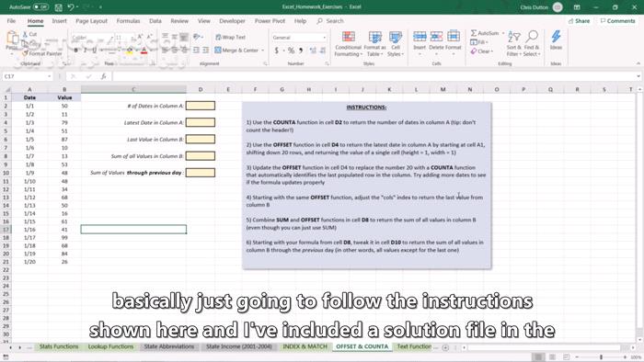644x362 pixels.
Task: Open the font name dropdown
Action: pyautogui.click(x=110, y=38)
